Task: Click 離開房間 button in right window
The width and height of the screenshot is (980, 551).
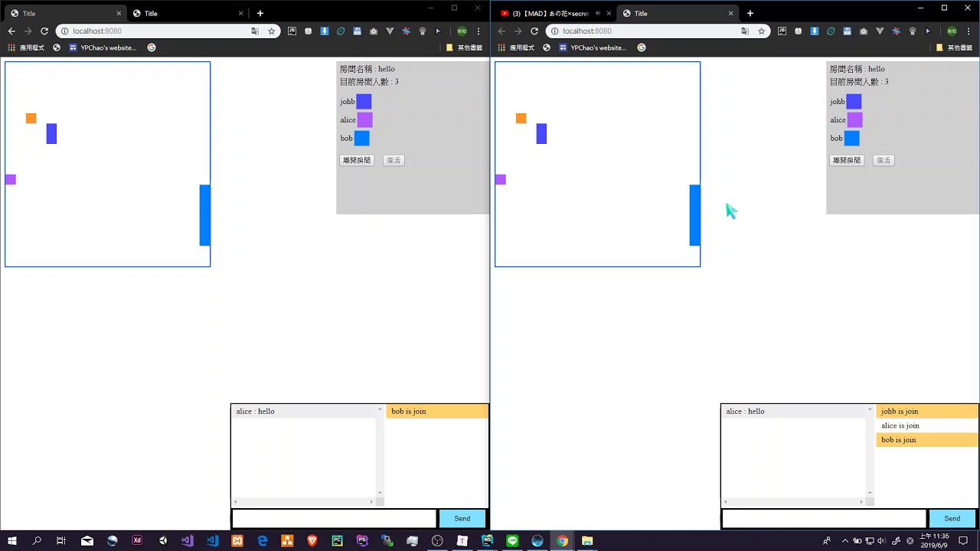Action: pyautogui.click(x=847, y=160)
